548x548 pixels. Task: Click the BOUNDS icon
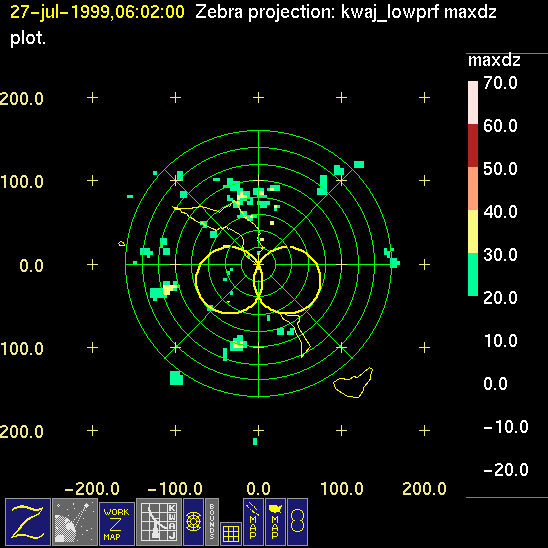212,522
